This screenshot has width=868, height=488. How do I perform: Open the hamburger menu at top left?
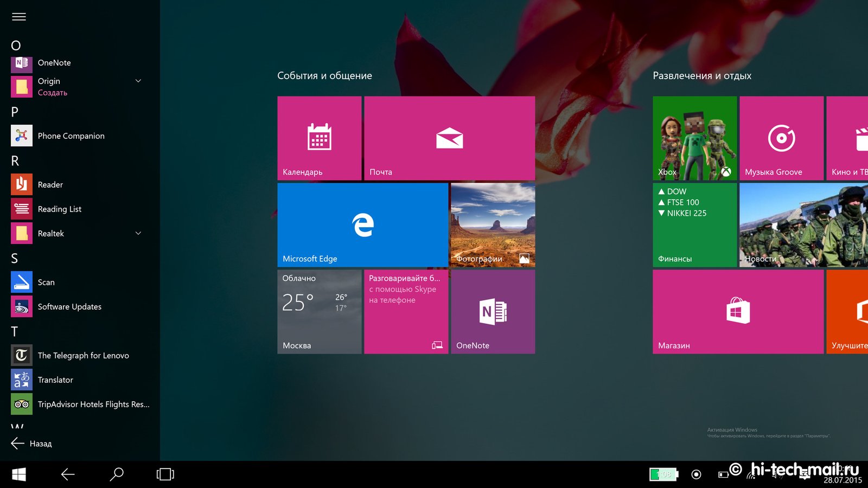coord(19,17)
